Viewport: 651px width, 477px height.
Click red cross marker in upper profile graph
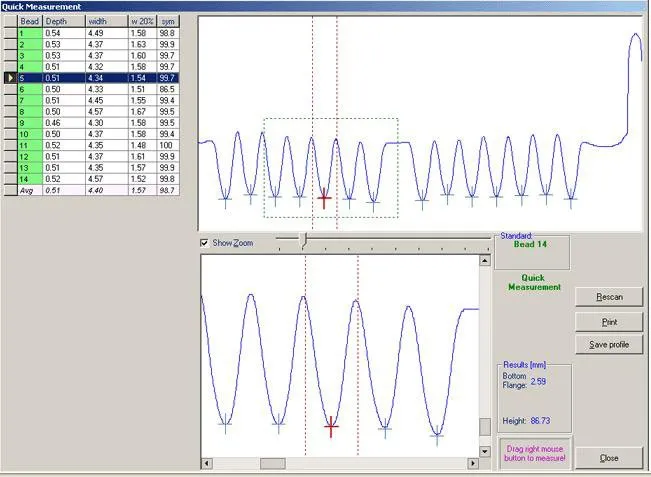324,198
